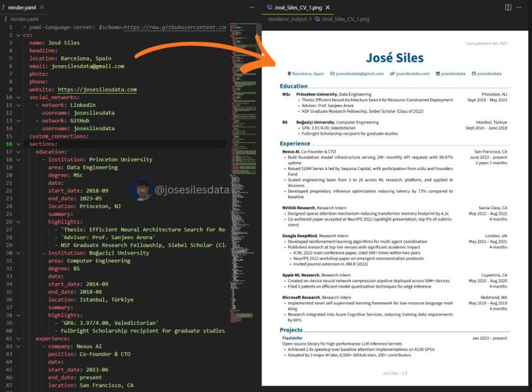Screen dimensions: 532x392
Task: Click the code minimap overview
Action: (243, 173)
